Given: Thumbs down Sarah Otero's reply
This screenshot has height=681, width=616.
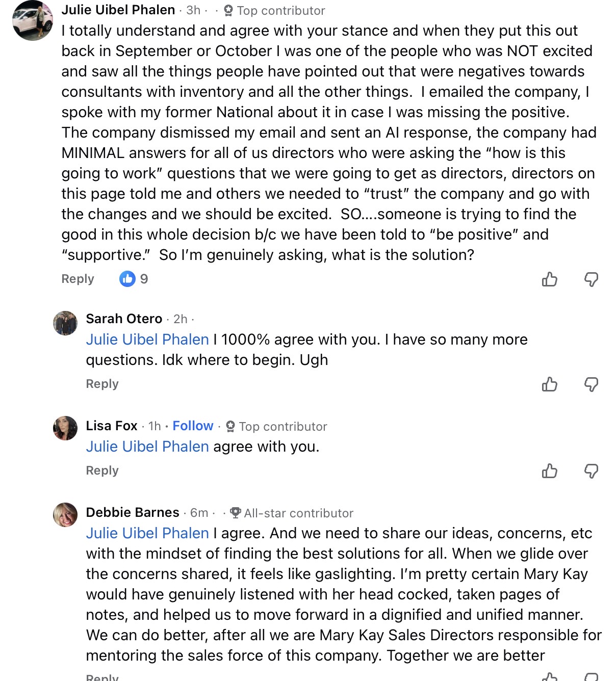Looking at the screenshot, I should pos(591,384).
